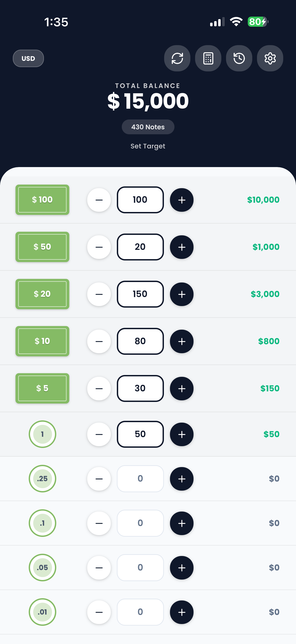Select the .1 dime coin badge

(x=42, y=523)
